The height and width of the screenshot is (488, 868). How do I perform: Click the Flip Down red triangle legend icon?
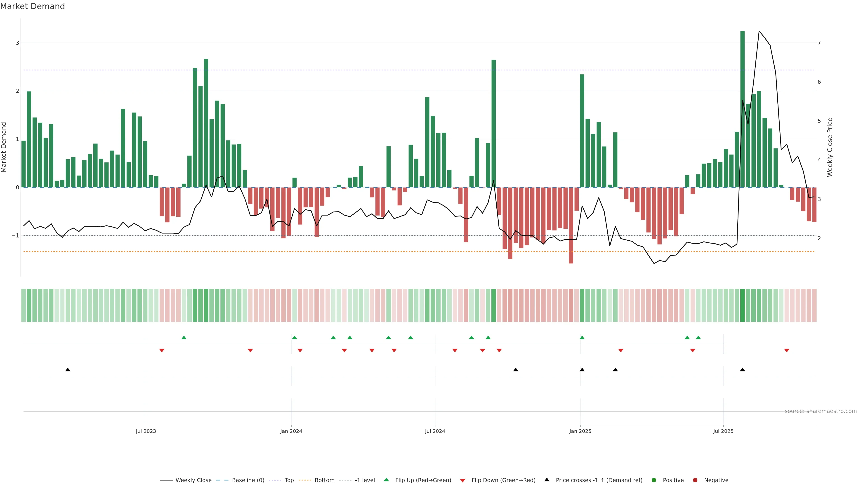pos(463,480)
